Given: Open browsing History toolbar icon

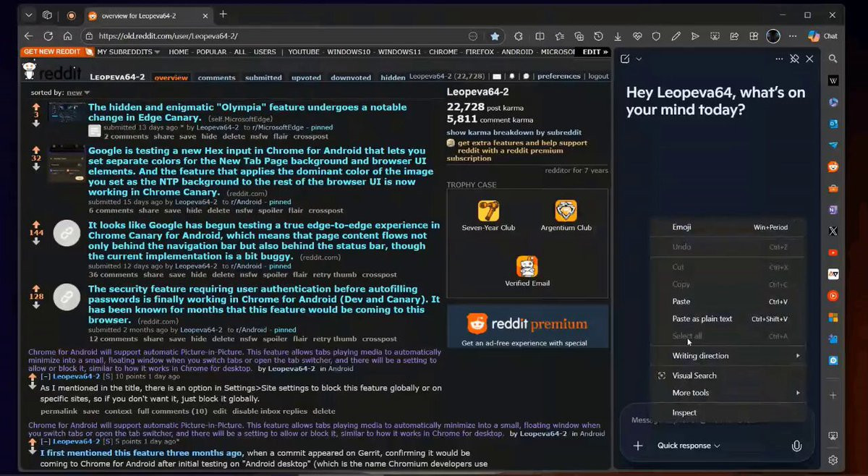Looking at the screenshot, I should (x=598, y=36).
